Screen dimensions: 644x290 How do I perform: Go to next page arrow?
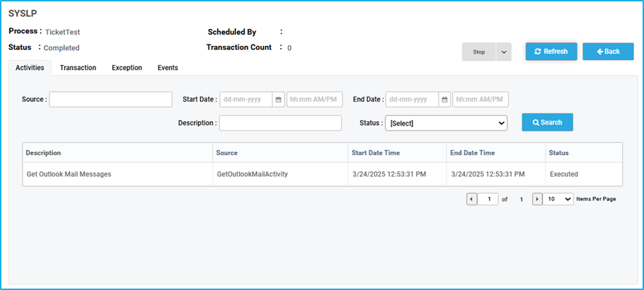point(537,199)
